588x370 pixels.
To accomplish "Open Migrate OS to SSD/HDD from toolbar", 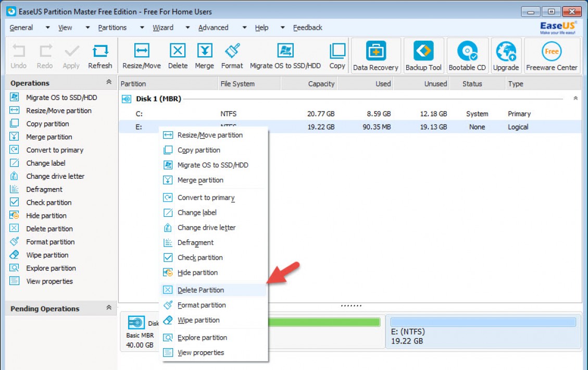I will [285, 57].
